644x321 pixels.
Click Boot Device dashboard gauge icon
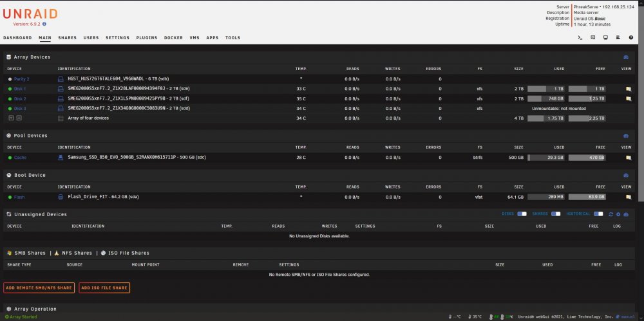coord(626,175)
